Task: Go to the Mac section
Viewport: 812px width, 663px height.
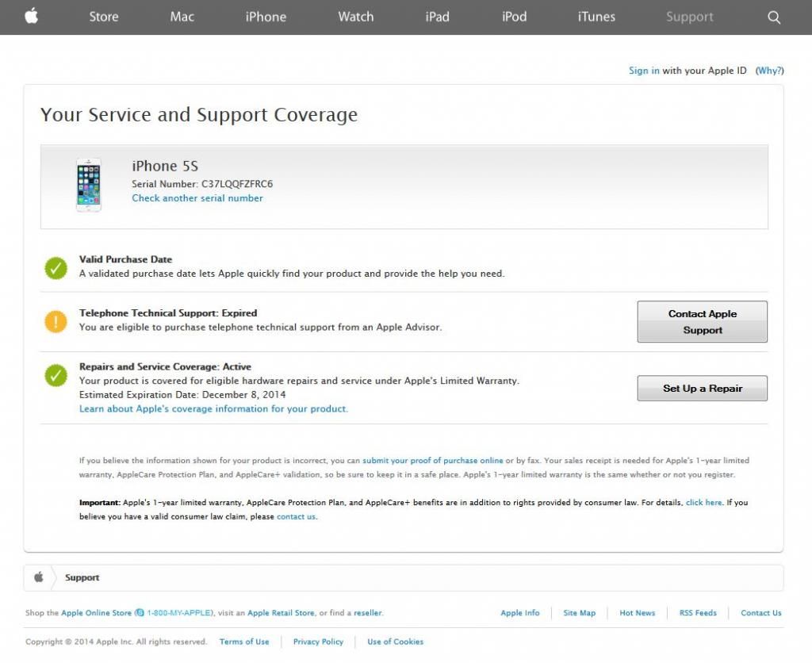Action: (x=182, y=17)
